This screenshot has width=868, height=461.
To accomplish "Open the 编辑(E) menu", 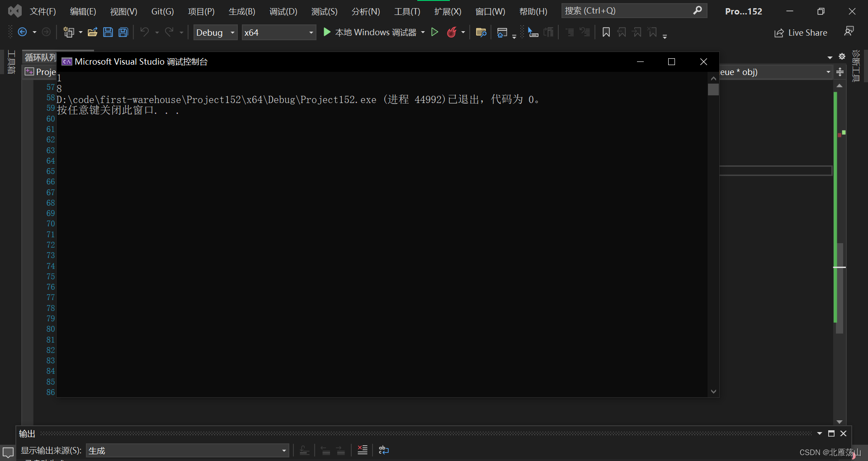I will [x=83, y=11].
